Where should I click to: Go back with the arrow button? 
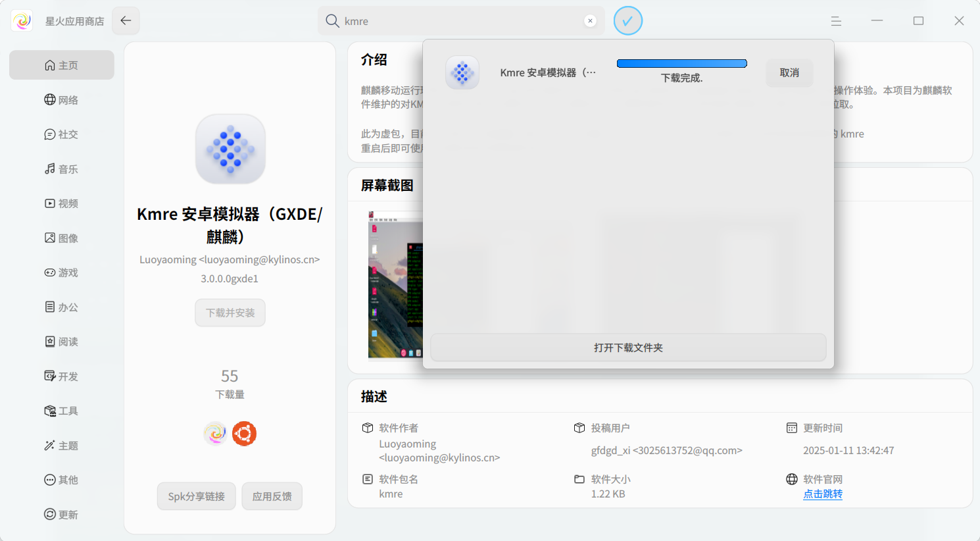point(126,21)
